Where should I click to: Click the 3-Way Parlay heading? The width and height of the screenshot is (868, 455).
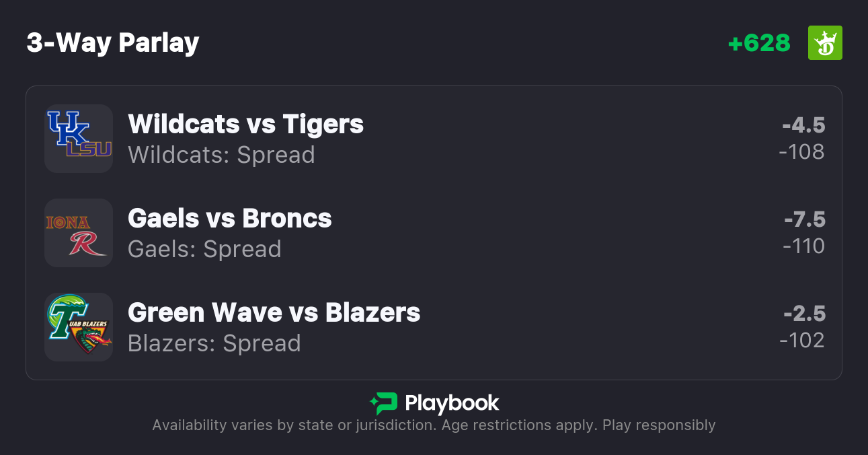tap(113, 43)
